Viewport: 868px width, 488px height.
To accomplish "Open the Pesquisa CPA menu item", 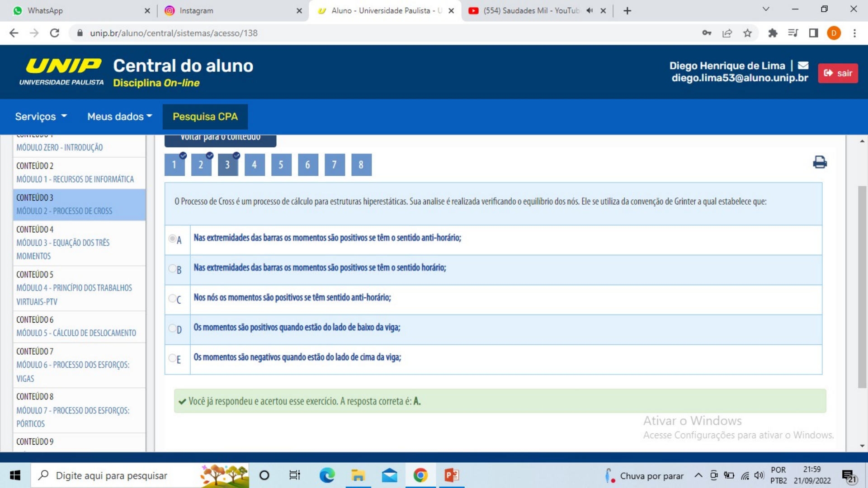I will pyautogui.click(x=205, y=117).
